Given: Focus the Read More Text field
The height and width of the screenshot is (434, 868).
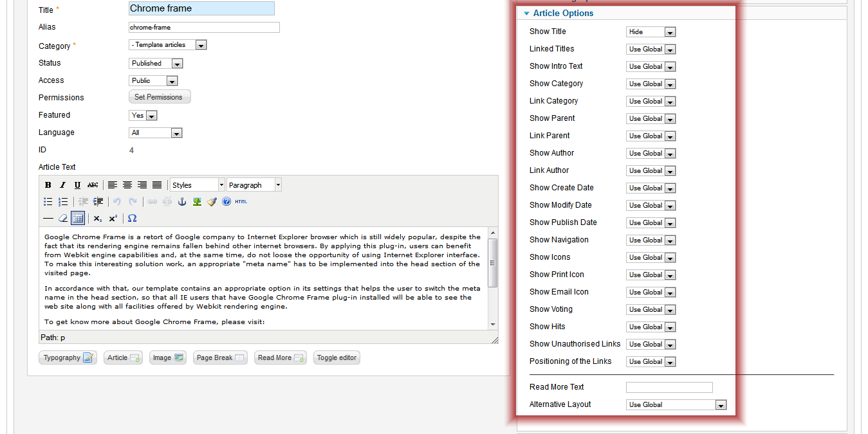Looking at the screenshot, I should (x=669, y=387).
